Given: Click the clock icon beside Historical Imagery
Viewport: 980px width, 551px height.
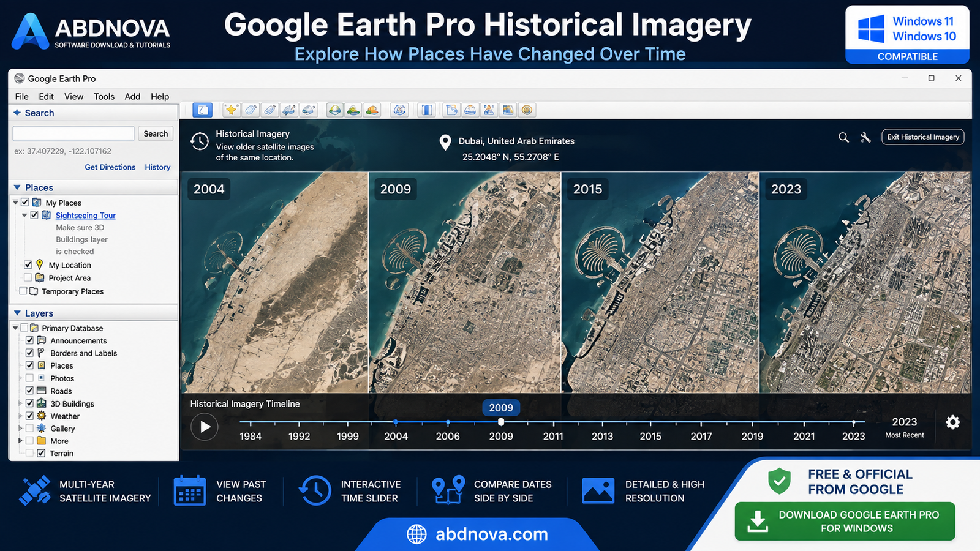Looking at the screenshot, I should coord(199,141).
